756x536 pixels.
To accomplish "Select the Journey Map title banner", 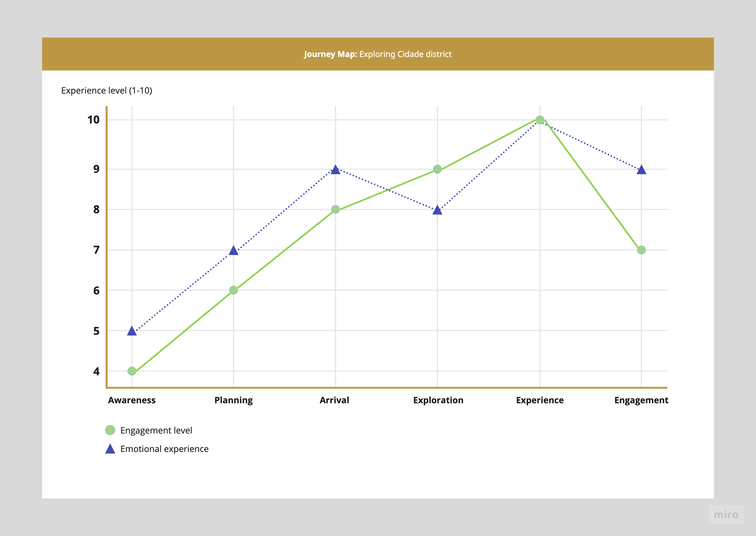I will tap(378, 54).
